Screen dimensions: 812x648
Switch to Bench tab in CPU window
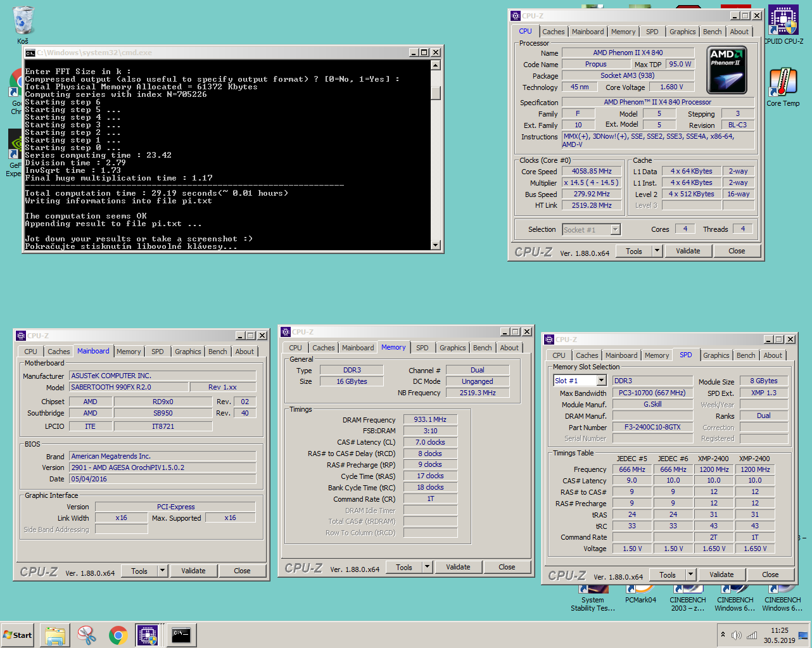click(x=713, y=32)
